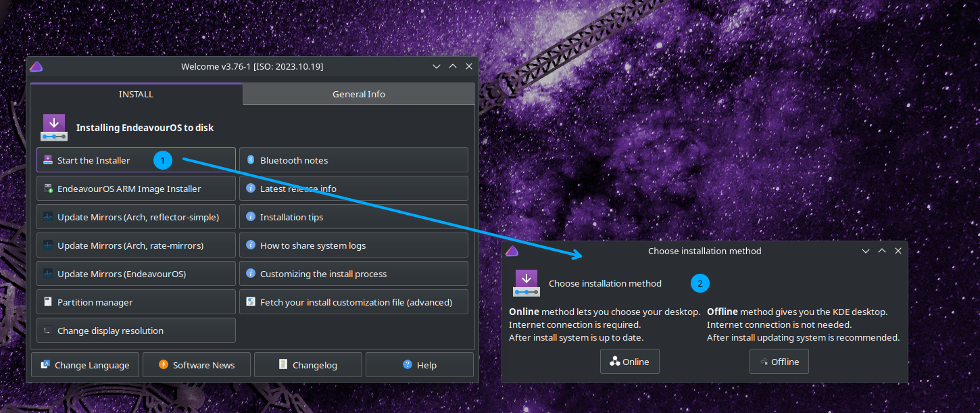Open Bluetooth notes
Image resolution: width=980 pixels, height=413 pixels.
353,160
